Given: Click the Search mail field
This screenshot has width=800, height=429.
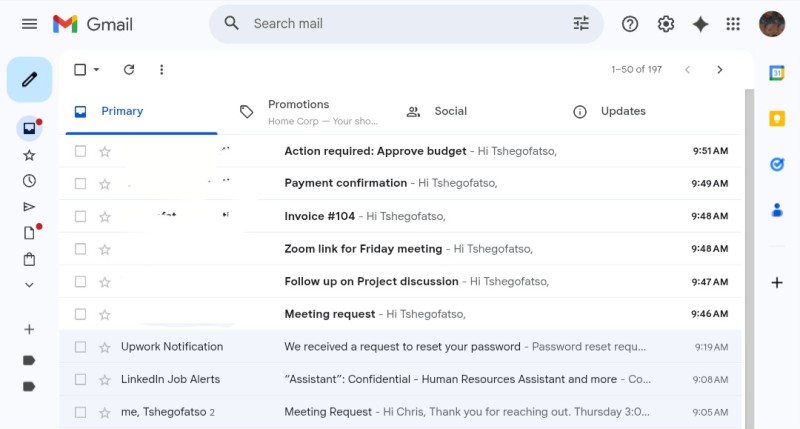Looking at the screenshot, I should point(400,24).
